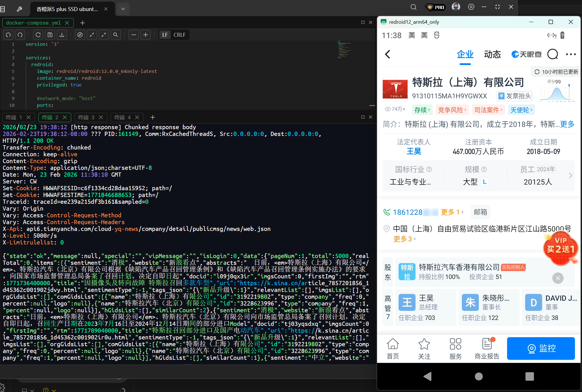
Task: Expand the company intro with 更多
Action: 567,124
